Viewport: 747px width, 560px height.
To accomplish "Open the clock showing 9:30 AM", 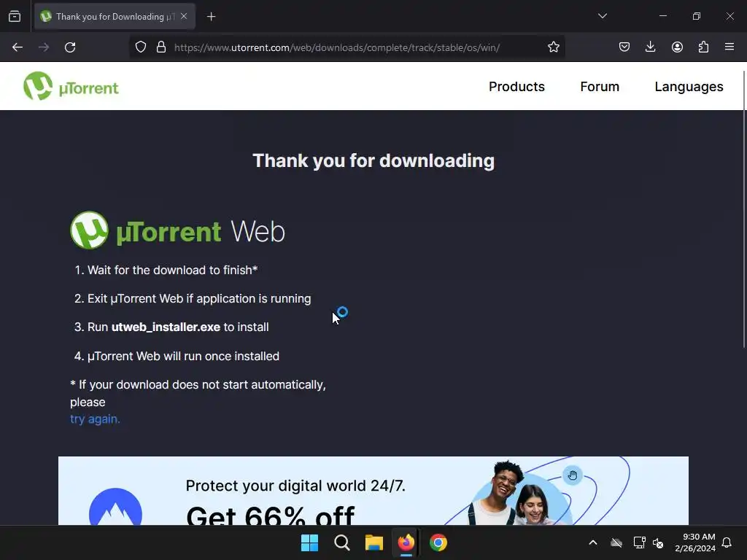I will click(x=695, y=542).
